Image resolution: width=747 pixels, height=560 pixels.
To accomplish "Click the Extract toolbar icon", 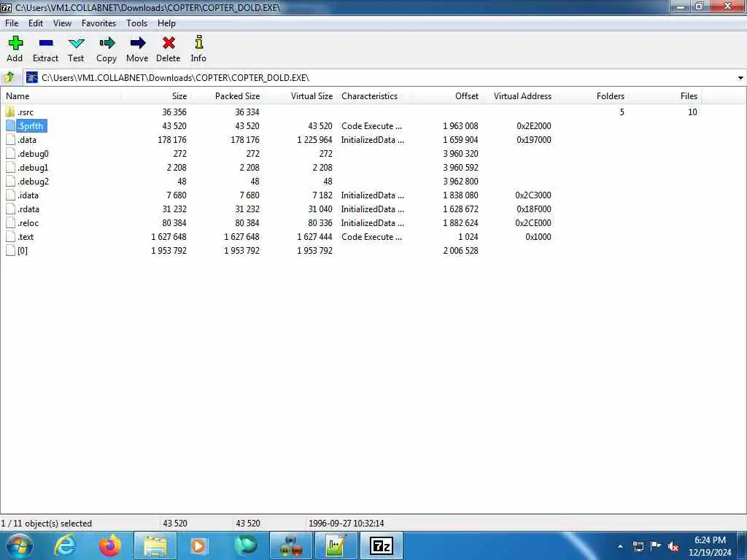I will point(46,43).
